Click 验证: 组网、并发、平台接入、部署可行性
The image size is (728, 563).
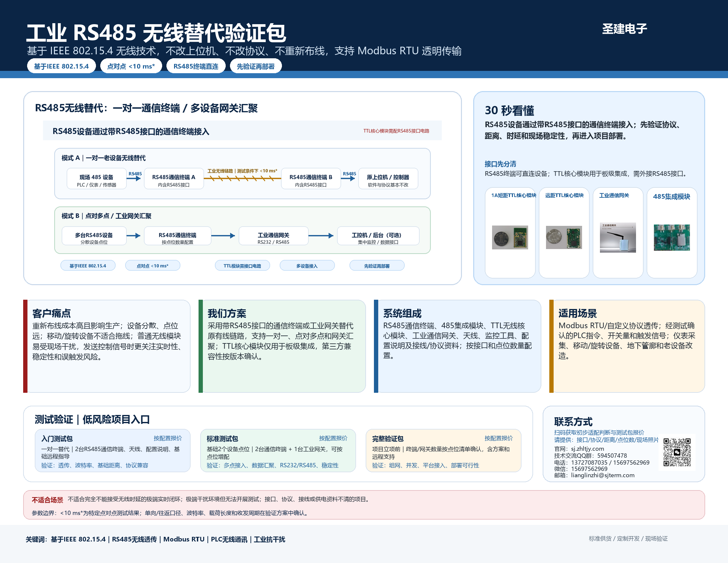[426, 465]
